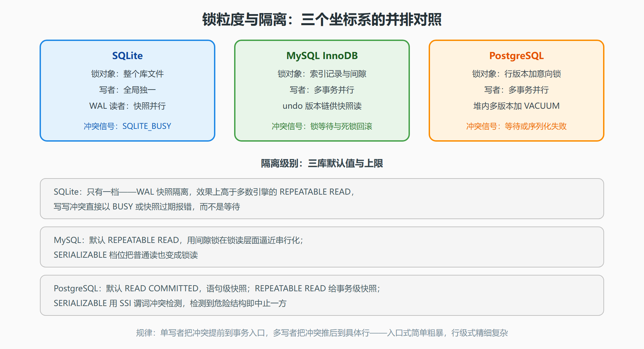
Task: Select the MySQL InnoDB card heading
Action: (x=322, y=55)
